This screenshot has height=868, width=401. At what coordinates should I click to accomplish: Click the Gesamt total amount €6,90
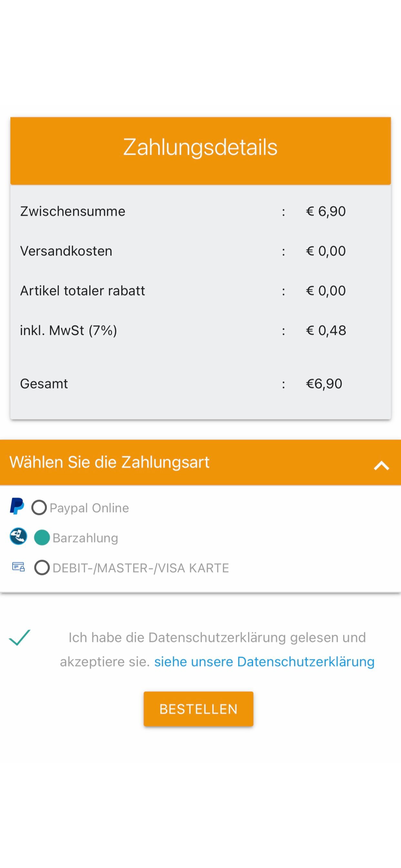[324, 384]
